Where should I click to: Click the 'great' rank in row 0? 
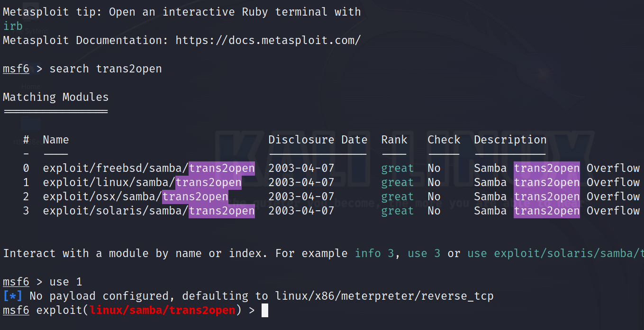coord(397,169)
